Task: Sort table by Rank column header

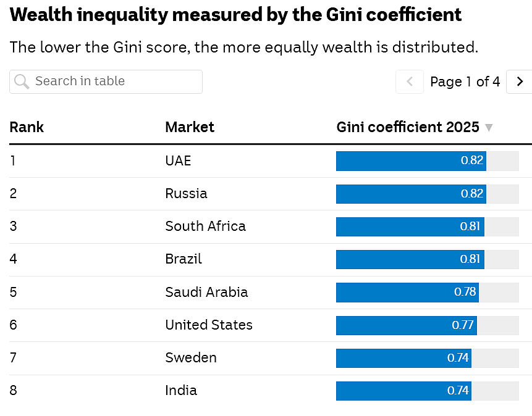Action: pos(27,127)
